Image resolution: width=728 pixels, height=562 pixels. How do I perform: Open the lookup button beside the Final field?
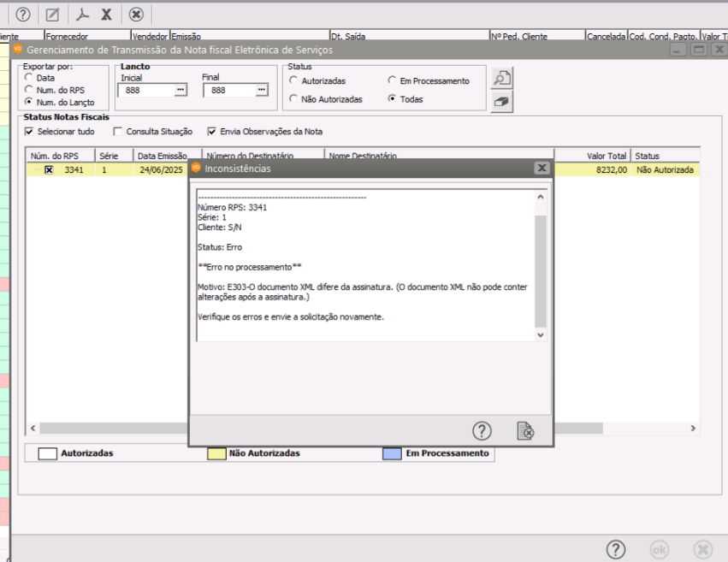point(261,90)
